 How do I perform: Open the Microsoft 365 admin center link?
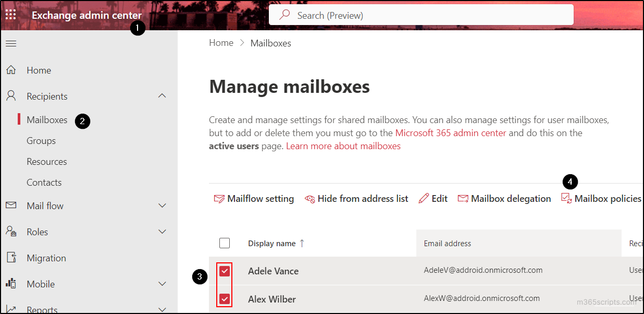451,133
